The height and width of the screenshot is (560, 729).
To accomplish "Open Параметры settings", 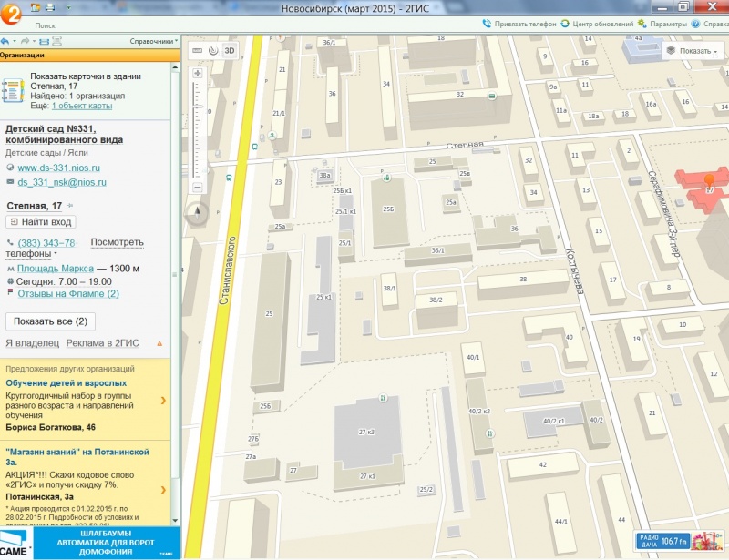I will (x=662, y=24).
